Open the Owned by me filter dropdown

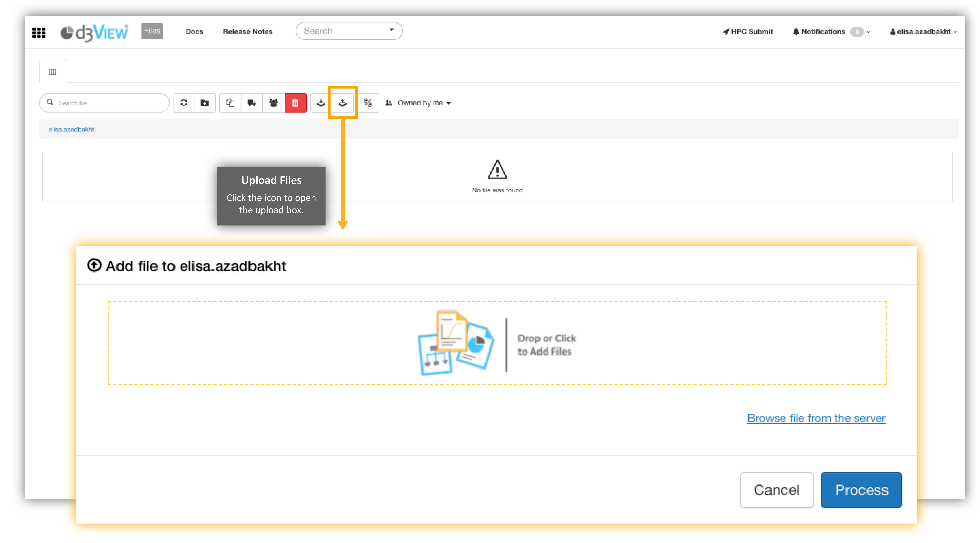(418, 103)
